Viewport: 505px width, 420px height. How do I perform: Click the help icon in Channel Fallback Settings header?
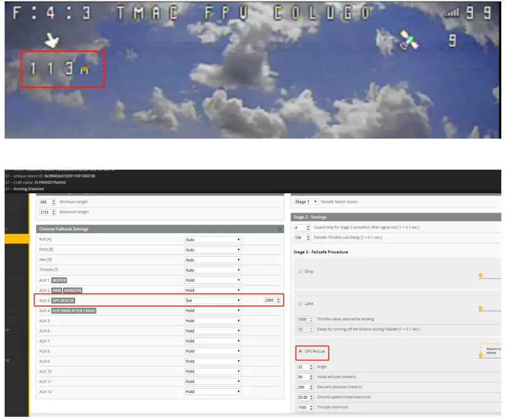(x=280, y=229)
